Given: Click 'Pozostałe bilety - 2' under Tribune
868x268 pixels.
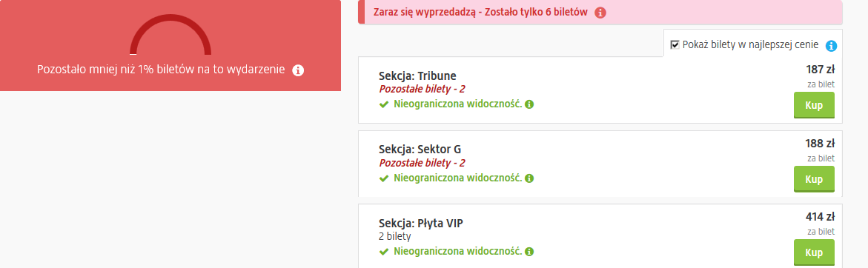Looking at the screenshot, I should (422, 89).
